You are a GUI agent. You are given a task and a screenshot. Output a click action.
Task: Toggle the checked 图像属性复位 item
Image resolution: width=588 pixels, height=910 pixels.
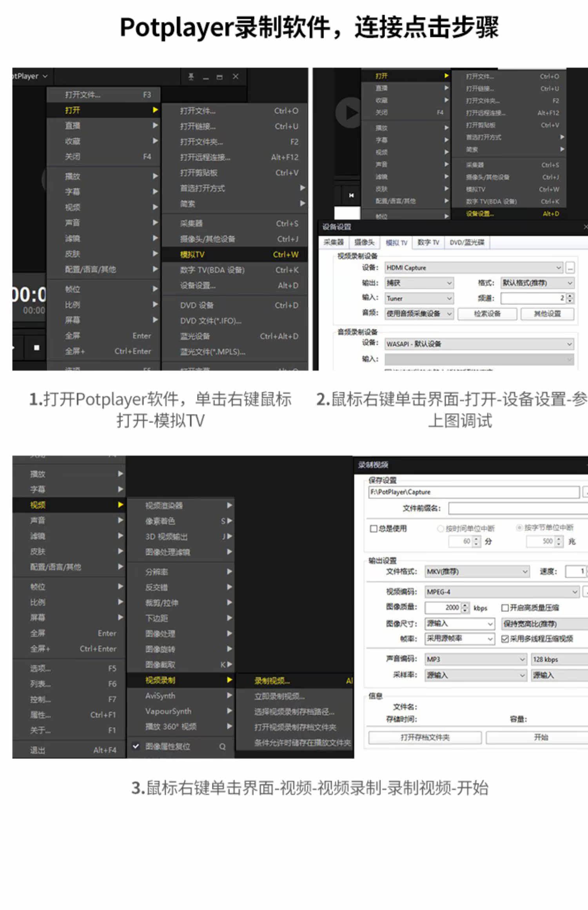click(181, 747)
